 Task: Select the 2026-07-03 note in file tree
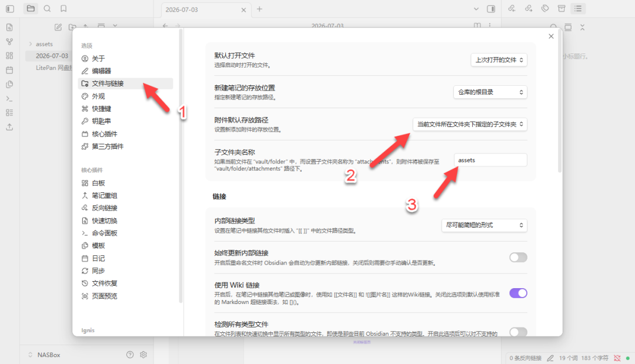coord(49,56)
